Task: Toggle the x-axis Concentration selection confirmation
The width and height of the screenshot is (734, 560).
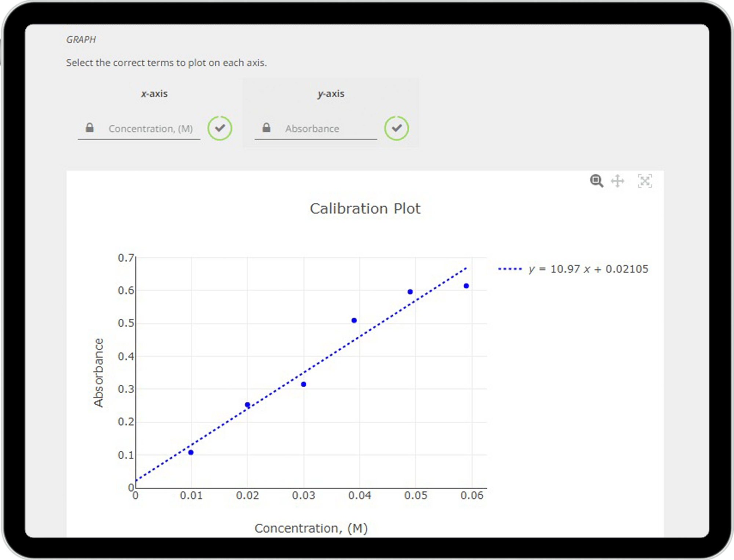Action: [220, 128]
